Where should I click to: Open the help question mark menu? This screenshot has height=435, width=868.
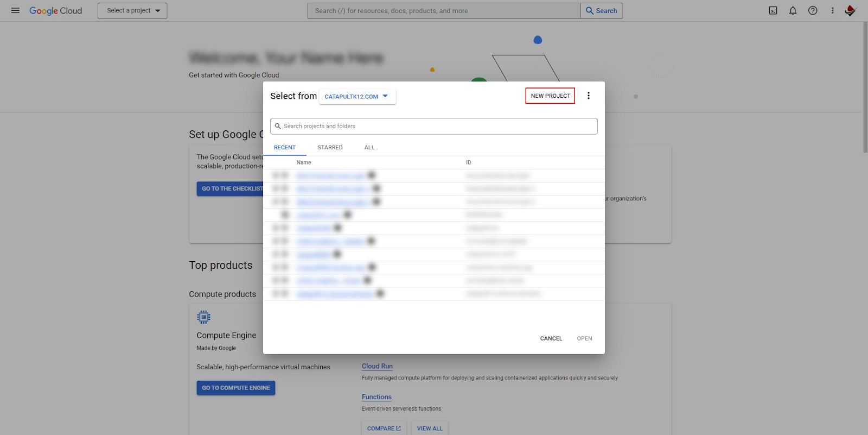click(x=813, y=10)
